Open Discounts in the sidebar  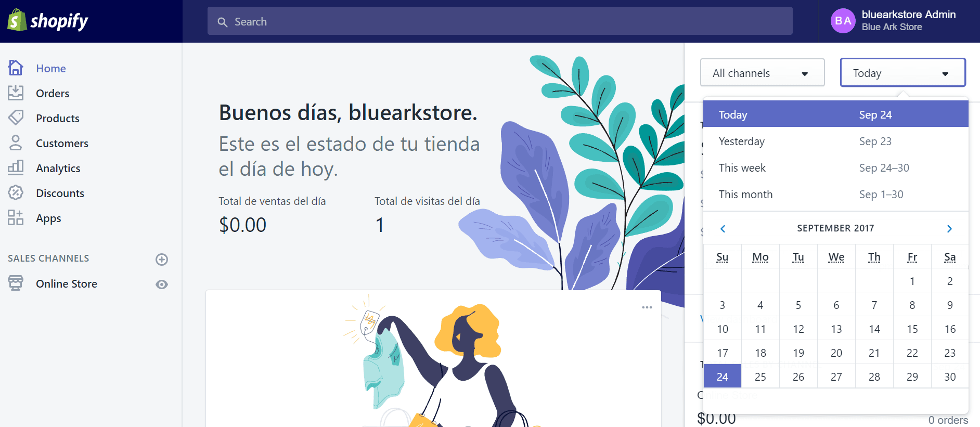tap(60, 193)
